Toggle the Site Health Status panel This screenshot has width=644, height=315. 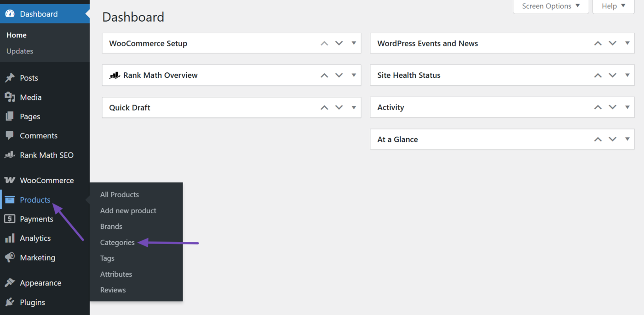pyautogui.click(x=627, y=75)
